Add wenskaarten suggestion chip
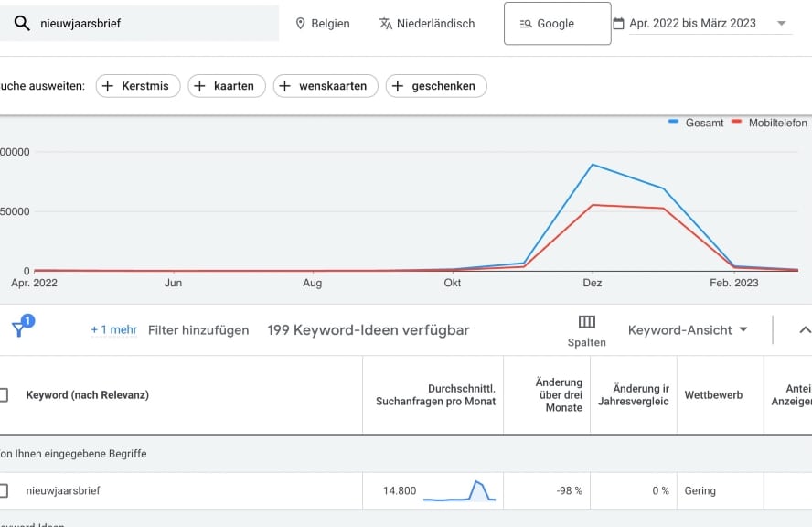Viewport: 812px width, 527px height. coord(326,86)
